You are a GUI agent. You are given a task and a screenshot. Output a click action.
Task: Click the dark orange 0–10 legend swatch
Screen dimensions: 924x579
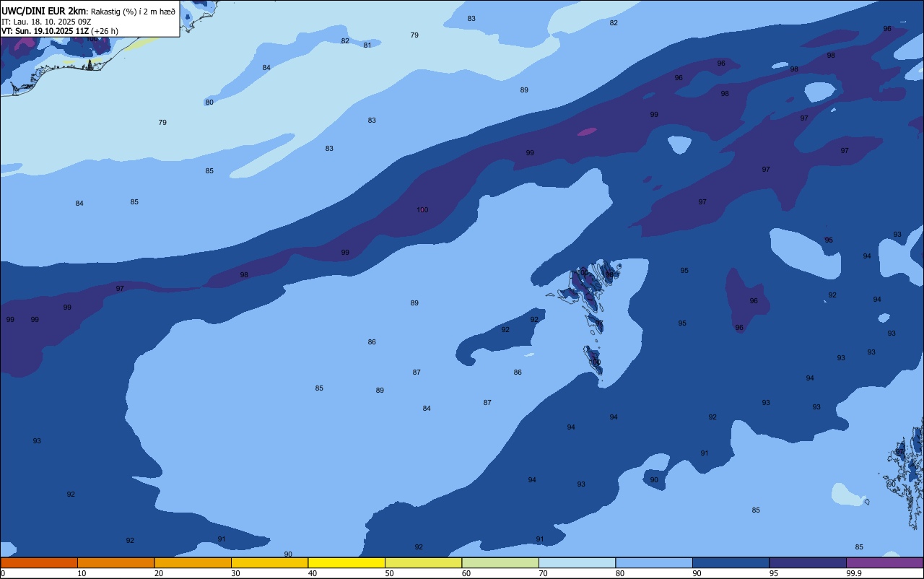[x=39, y=562]
